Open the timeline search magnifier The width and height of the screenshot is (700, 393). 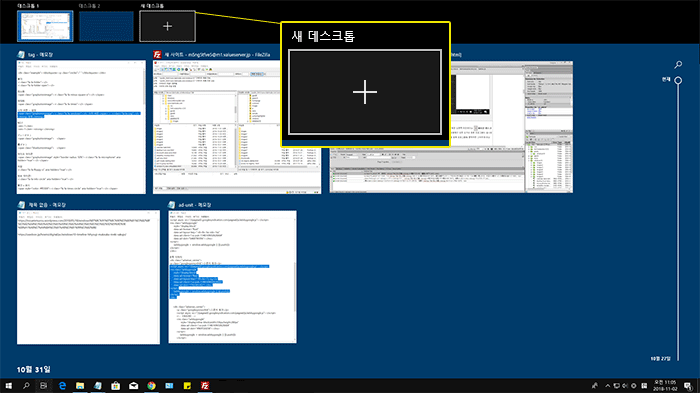tap(678, 65)
